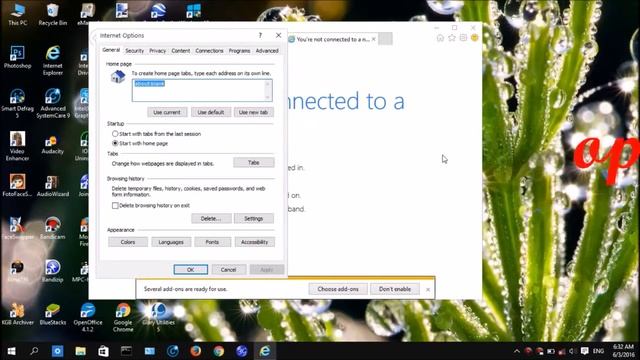Switch to the Security tab
The image size is (640, 360).
point(134,51)
